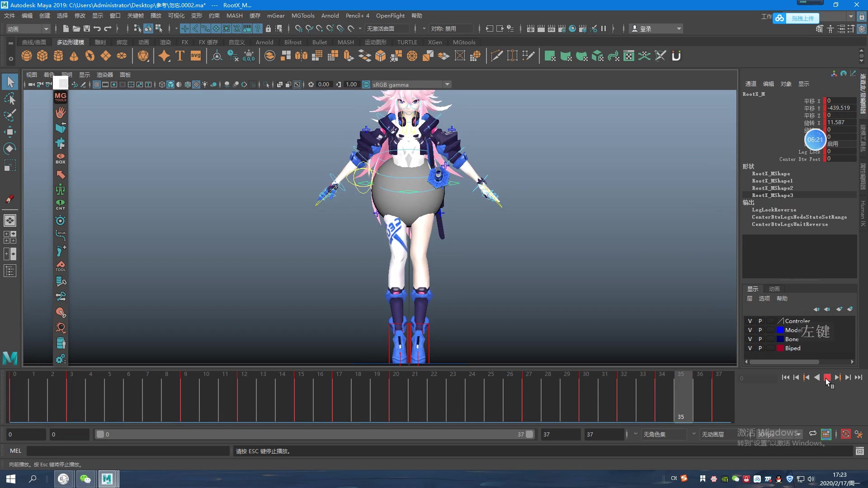
Task: Toggle visibility V of Controler layer
Action: (x=750, y=321)
